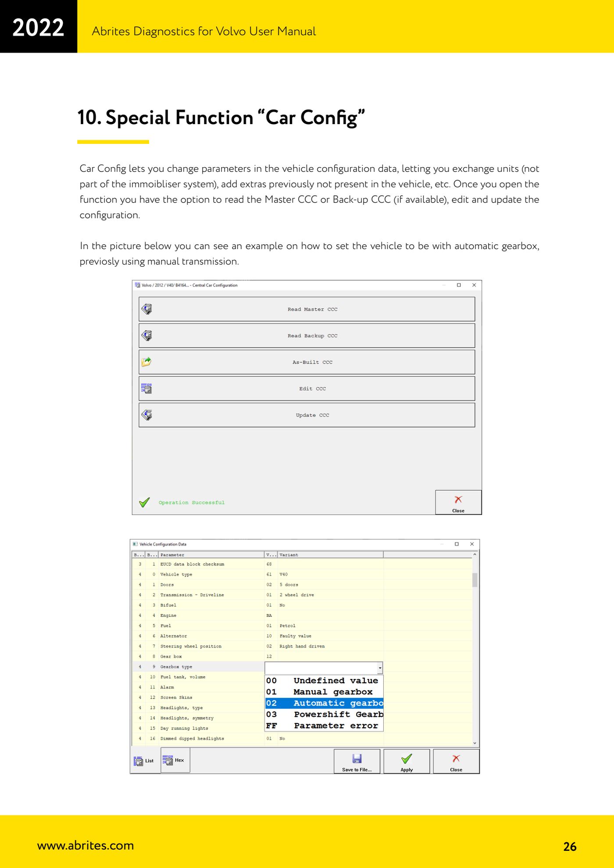The width and height of the screenshot is (614, 868).
Task: Close the Central Car Configuration dialog via Close button
Action: click(458, 503)
